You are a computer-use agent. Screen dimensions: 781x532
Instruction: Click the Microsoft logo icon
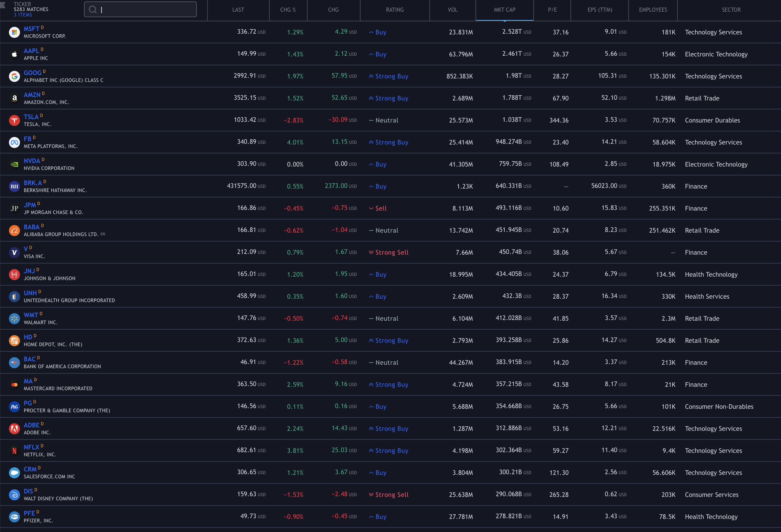14,32
